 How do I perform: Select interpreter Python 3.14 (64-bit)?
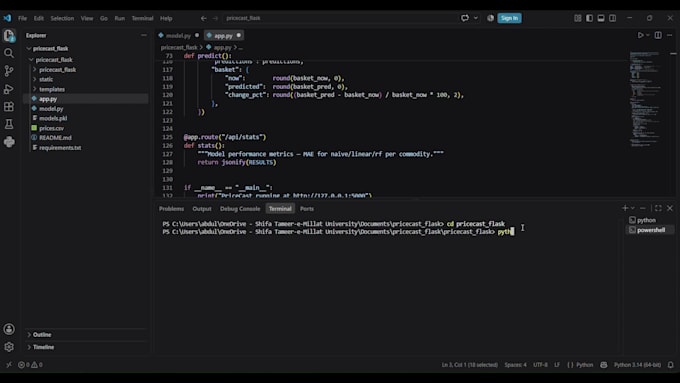pyautogui.click(x=637, y=365)
